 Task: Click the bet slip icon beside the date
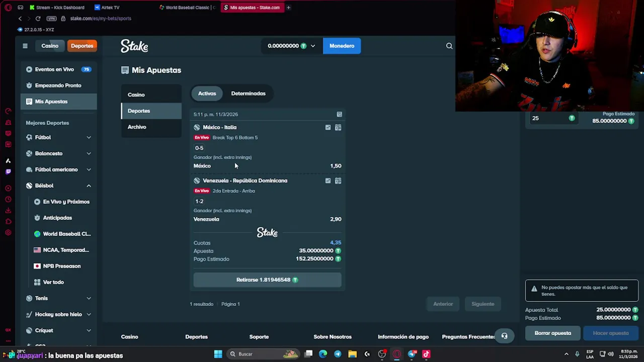pyautogui.click(x=339, y=115)
